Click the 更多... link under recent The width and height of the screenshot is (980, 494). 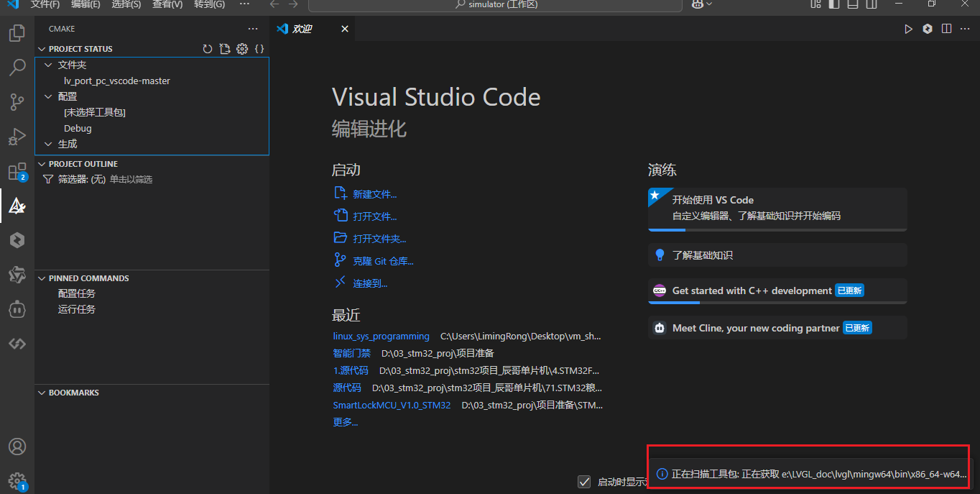[345, 422]
